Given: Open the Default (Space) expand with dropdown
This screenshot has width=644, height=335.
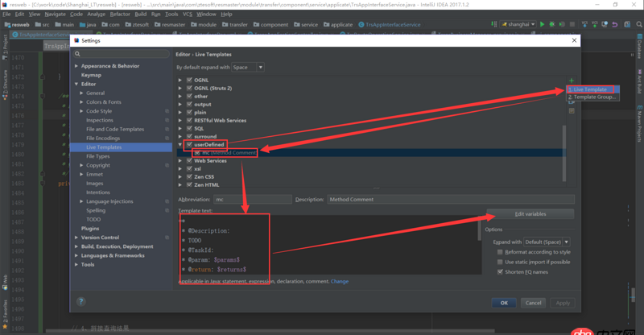Looking at the screenshot, I should click(x=547, y=242).
